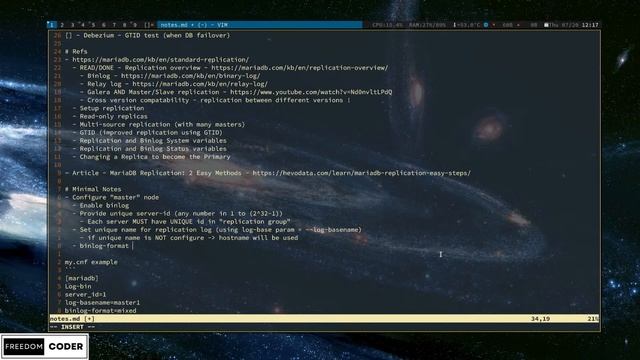Switch to workspace 7 in the top bar

[x=114, y=25]
